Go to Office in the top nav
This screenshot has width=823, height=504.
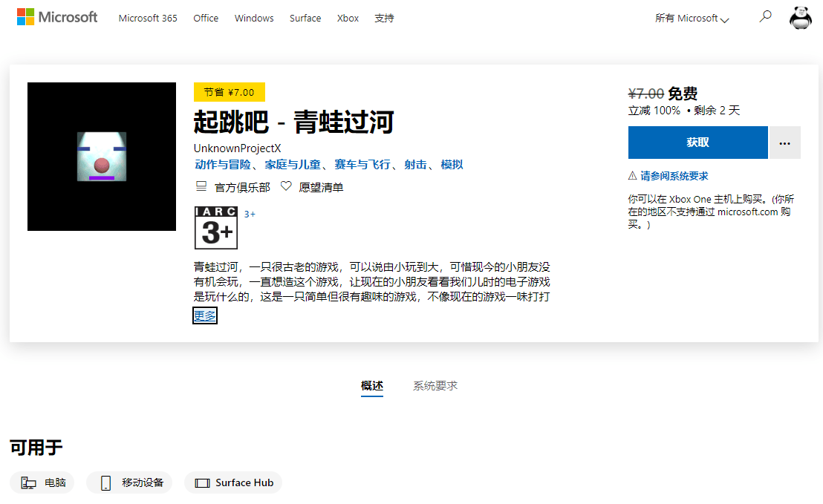point(206,19)
